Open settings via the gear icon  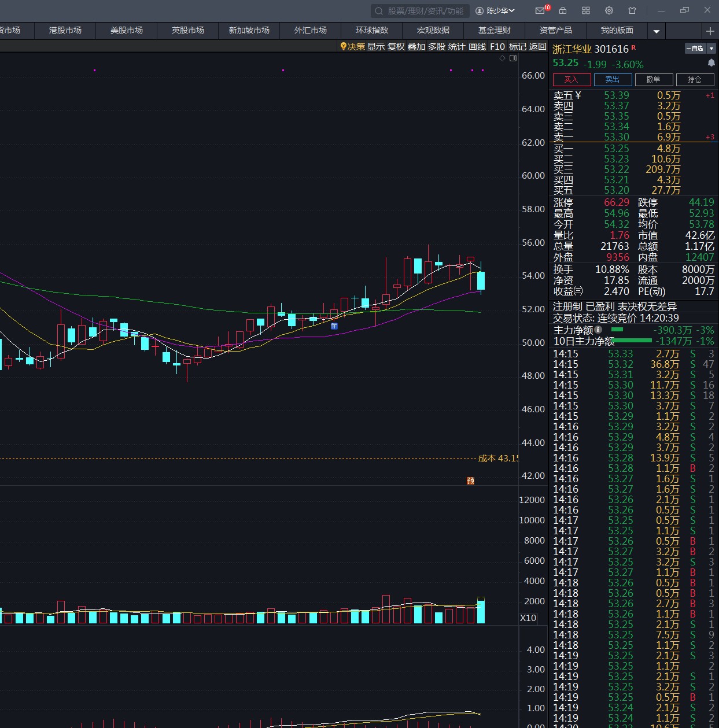point(609,10)
